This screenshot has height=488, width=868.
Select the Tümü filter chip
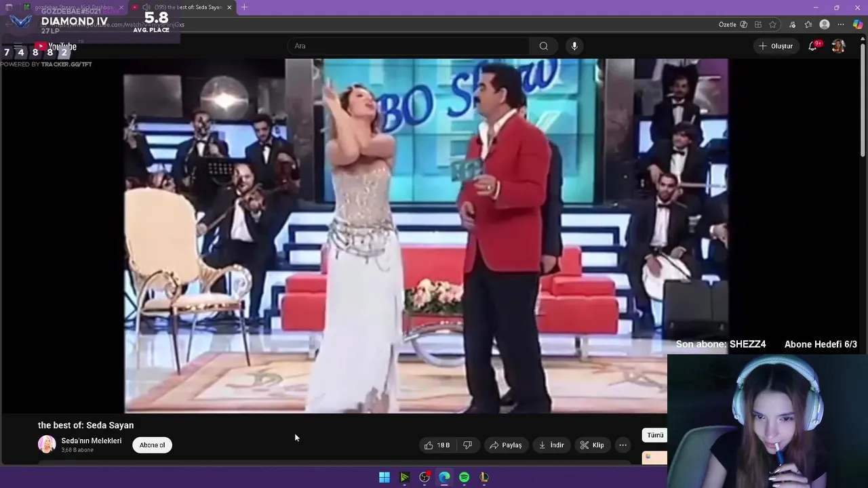(655, 435)
